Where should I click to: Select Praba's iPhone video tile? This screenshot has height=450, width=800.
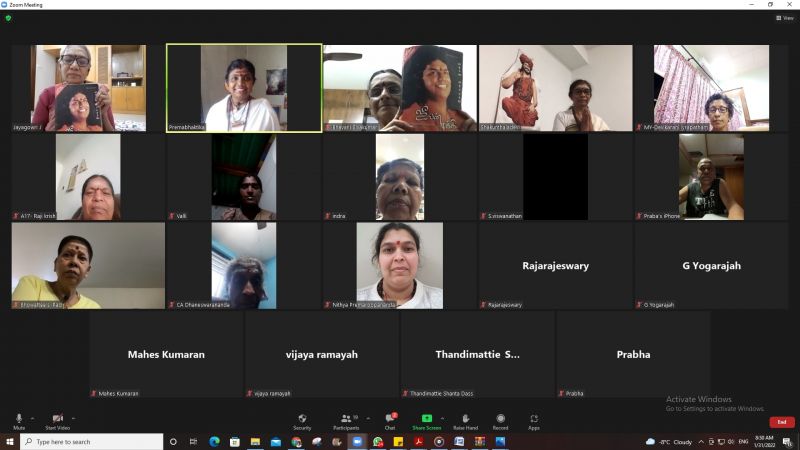coord(711,177)
